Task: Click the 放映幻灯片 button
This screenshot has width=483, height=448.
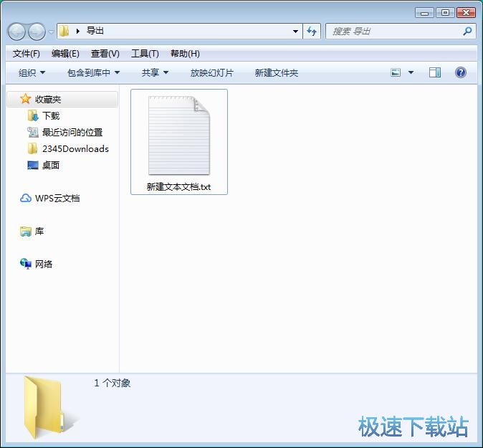Action: pos(211,72)
